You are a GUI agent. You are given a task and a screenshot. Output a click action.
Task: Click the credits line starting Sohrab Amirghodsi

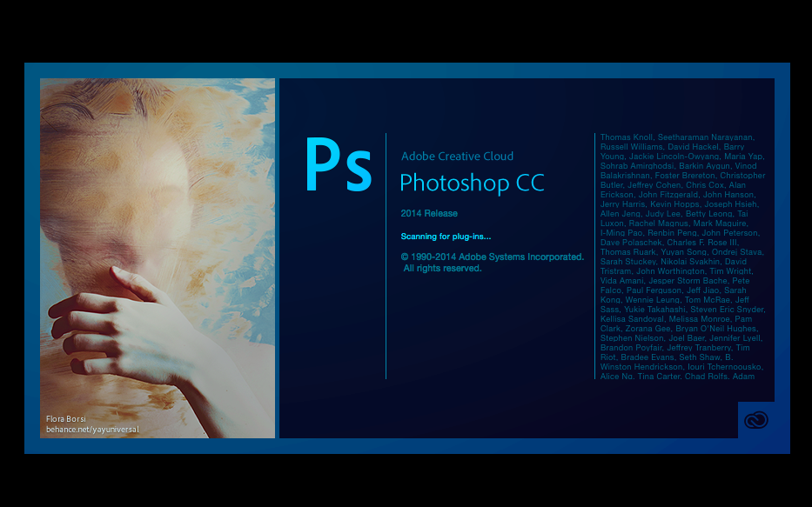click(x=678, y=166)
